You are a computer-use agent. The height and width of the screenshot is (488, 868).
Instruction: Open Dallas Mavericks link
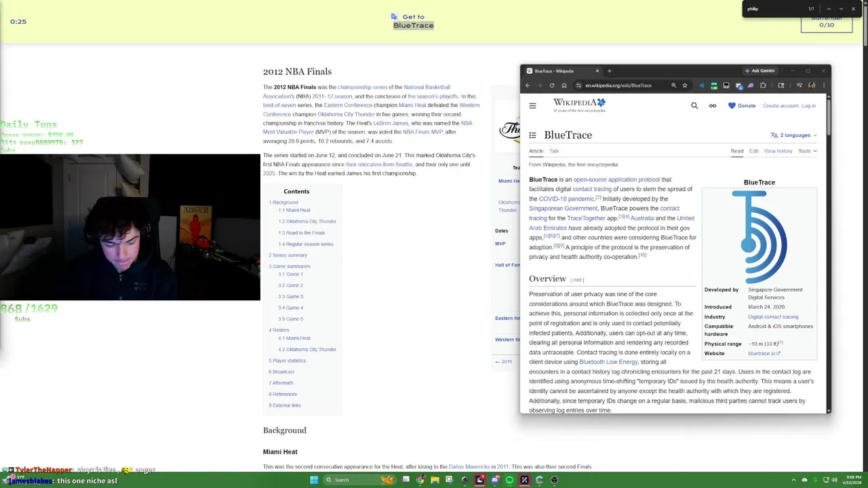(x=469, y=467)
